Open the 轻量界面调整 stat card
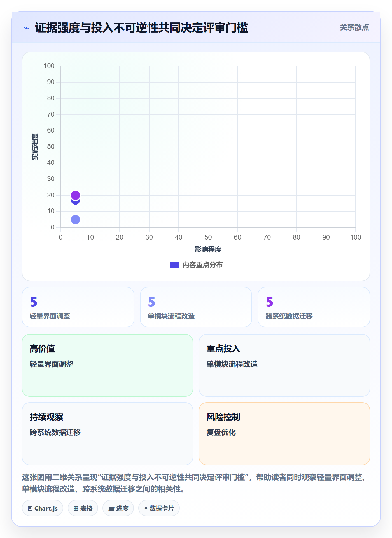This screenshot has width=392, height=538. 78,307
